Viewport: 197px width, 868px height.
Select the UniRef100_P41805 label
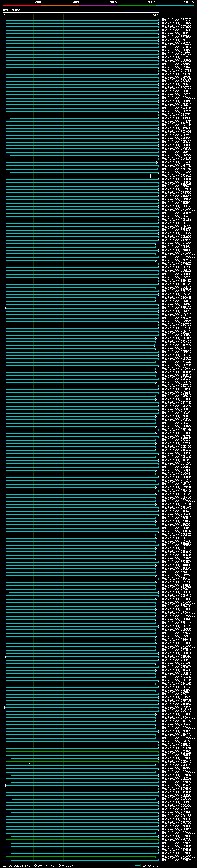(x=177, y=792)
